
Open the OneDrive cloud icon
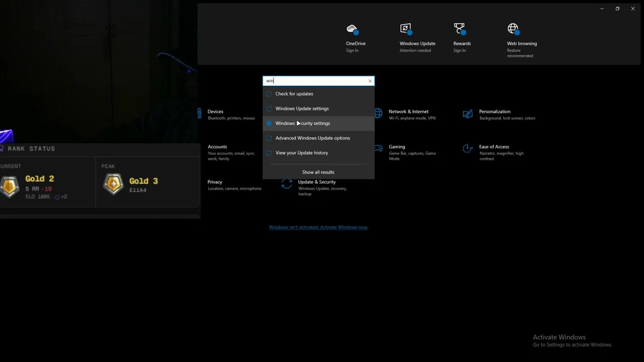[352, 30]
